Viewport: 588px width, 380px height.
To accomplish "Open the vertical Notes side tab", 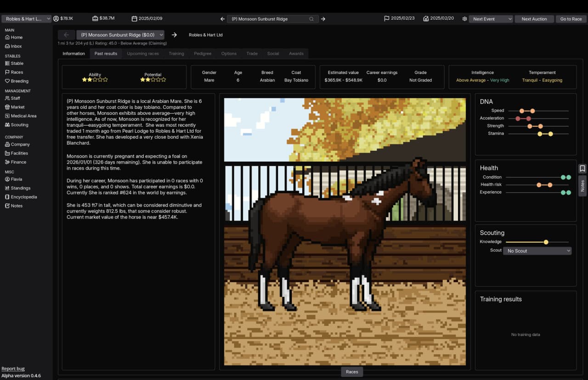I will (x=582, y=185).
